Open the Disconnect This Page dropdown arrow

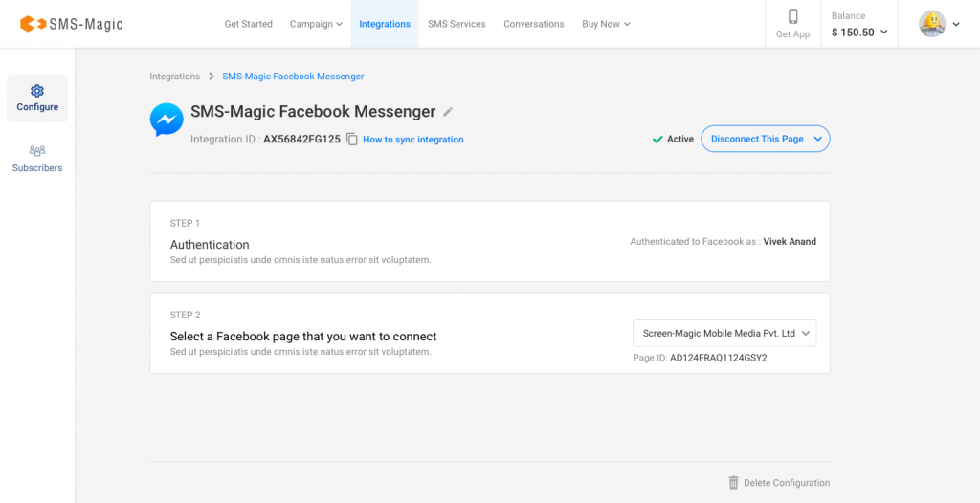click(x=817, y=140)
